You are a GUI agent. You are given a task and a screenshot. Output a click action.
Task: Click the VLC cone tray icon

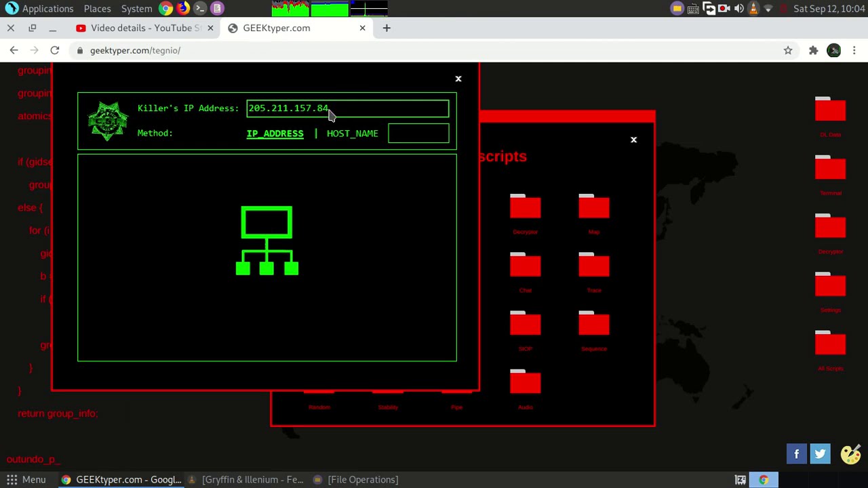(753, 8)
